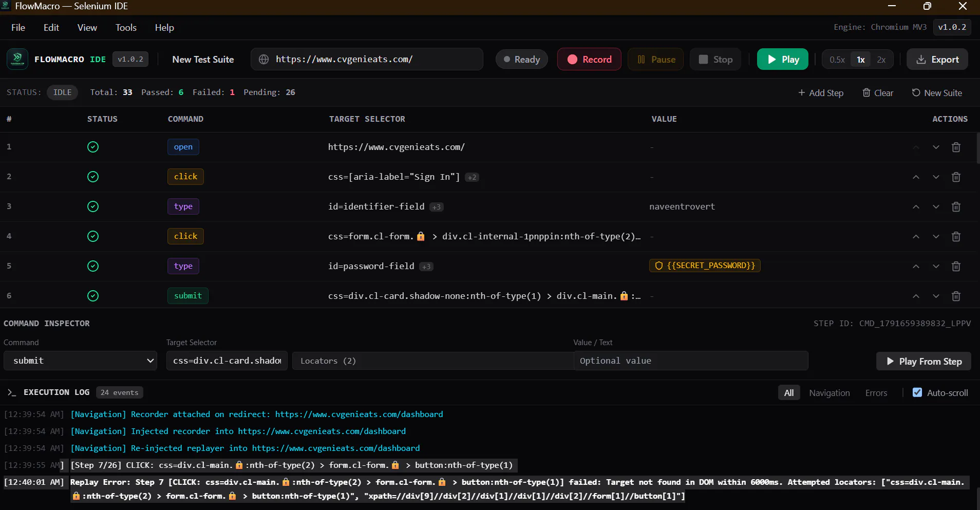The width and height of the screenshot is (980, 510).
Task: Delete step 6 submit row
Action: 956,296
